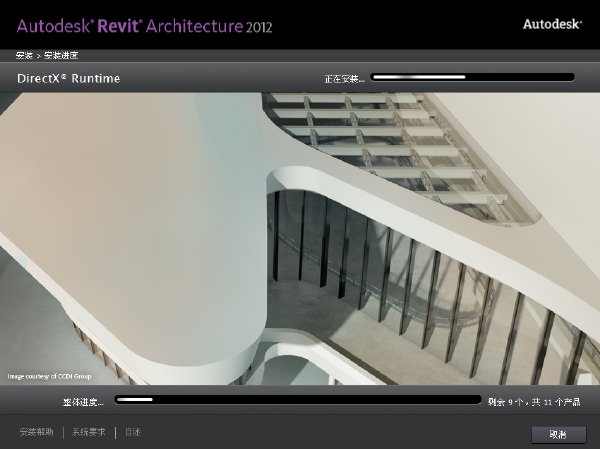Click the 剩余 9 个,共 11 个产品 text

534,402
